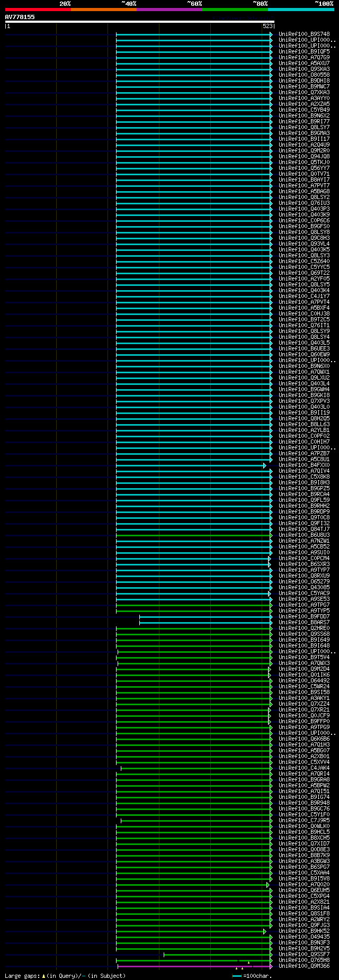
Task: Click the cyan =100char. scale bar legend
Action: click(x=237, y=976)
